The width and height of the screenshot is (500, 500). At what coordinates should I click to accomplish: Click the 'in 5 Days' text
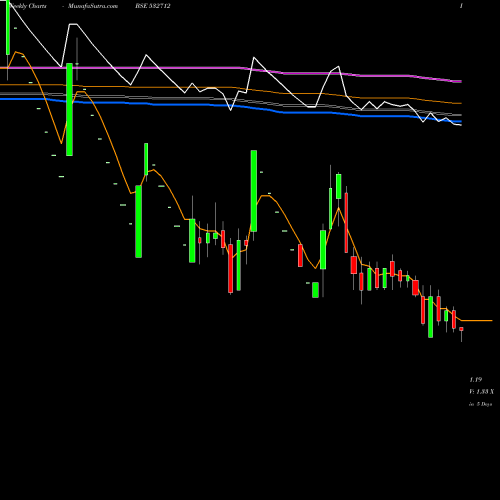click(x=481, y=404)
